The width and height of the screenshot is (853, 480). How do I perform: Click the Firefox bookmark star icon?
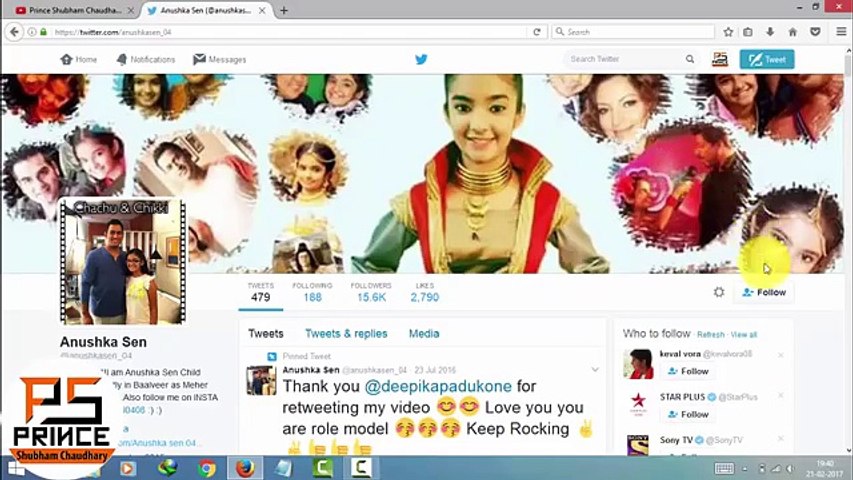(x=728, y=32)
